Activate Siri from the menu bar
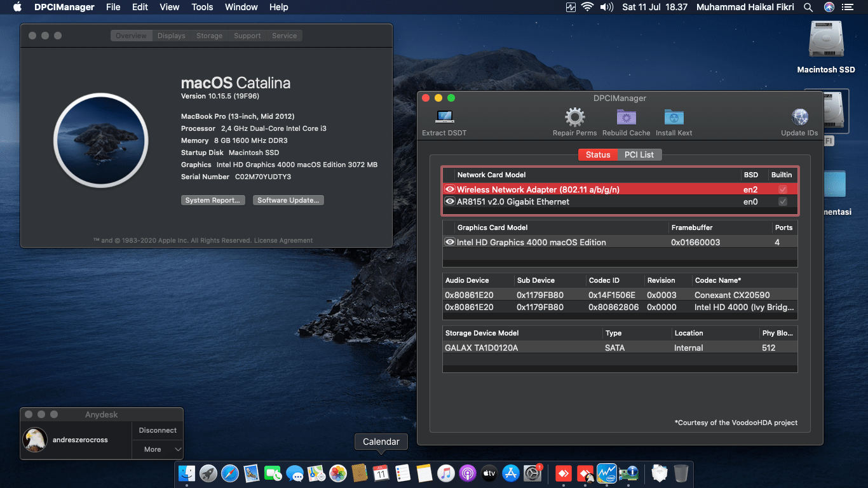Screen dimensions: 868x488 tap(829, 7)
